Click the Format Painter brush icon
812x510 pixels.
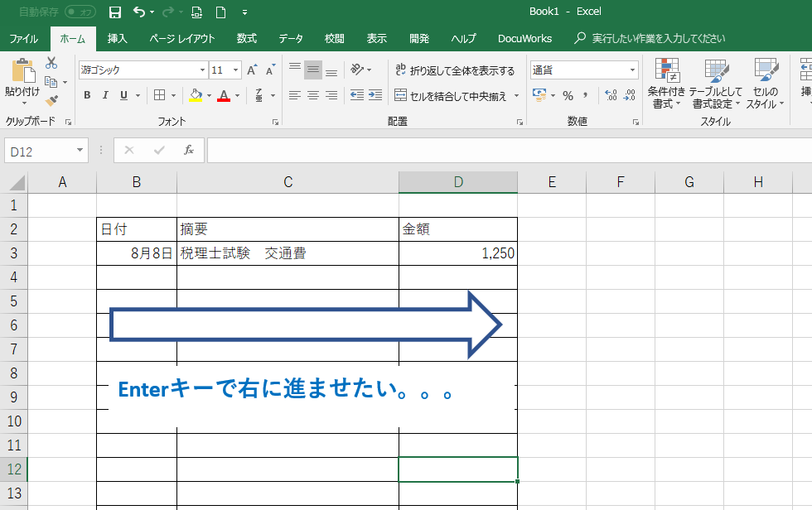(51, 100)
